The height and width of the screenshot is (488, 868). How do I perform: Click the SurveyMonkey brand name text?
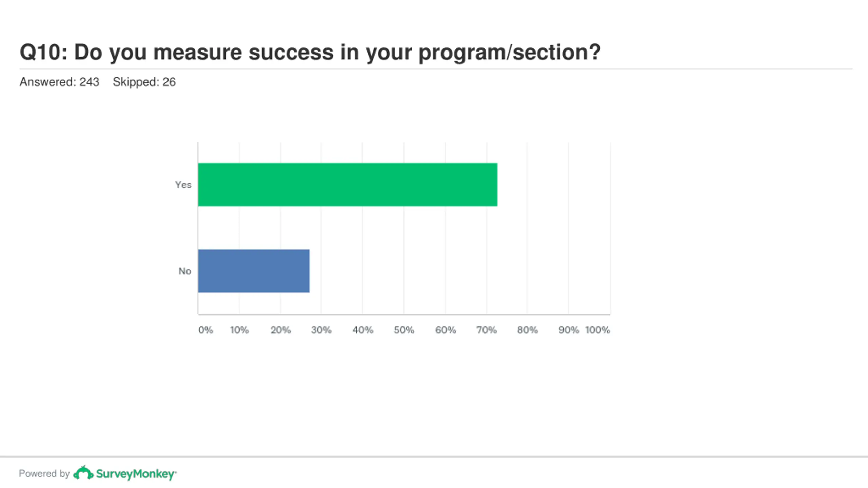[x=136, y=474]
